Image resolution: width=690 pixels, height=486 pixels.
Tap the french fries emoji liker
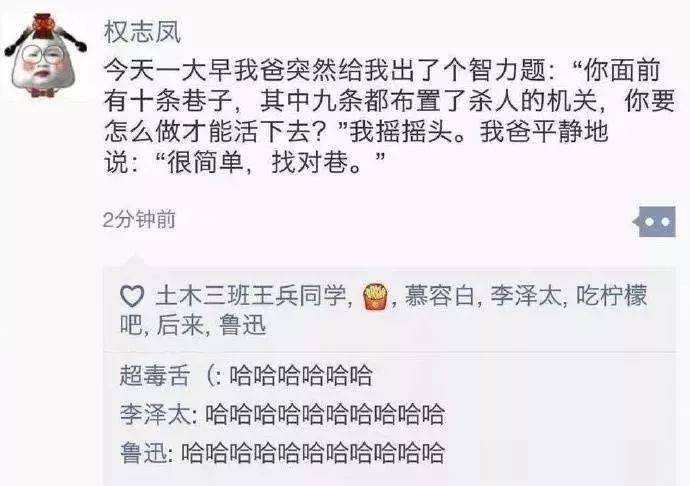click(375, 296)
